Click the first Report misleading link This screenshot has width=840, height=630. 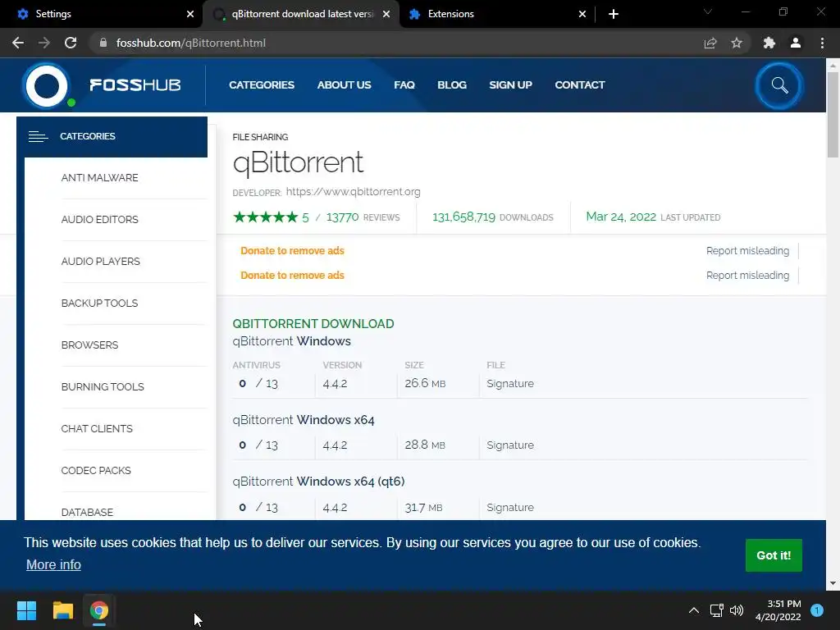pyautogui.click(x=747, y=251)
